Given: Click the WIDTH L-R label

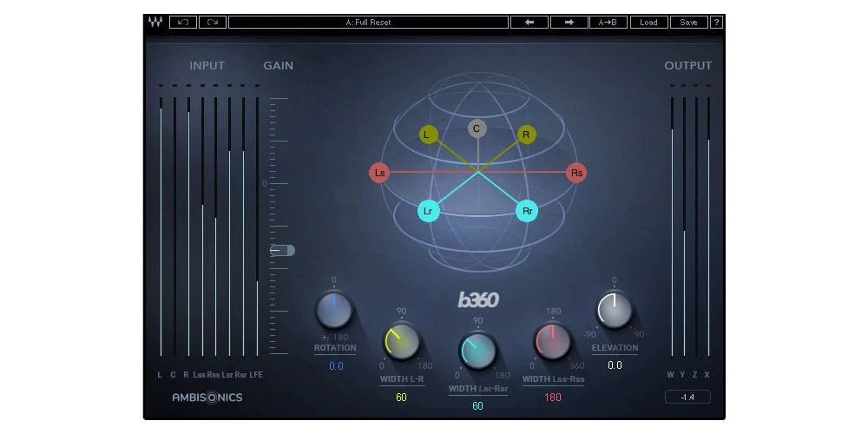Looking at the screenshot, I should [401, 380].
